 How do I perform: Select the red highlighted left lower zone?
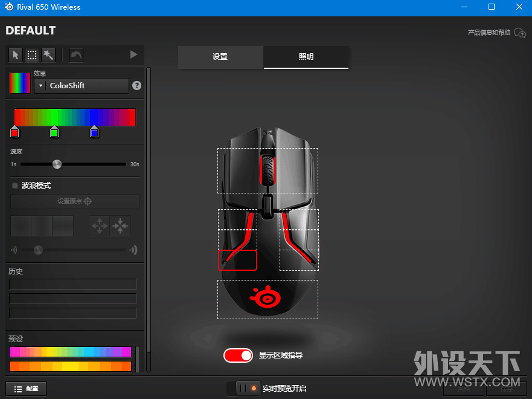[237, 260]
